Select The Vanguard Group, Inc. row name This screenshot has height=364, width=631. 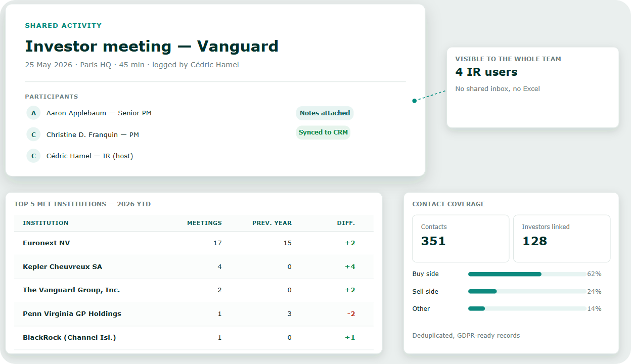[x=71, y=290]
